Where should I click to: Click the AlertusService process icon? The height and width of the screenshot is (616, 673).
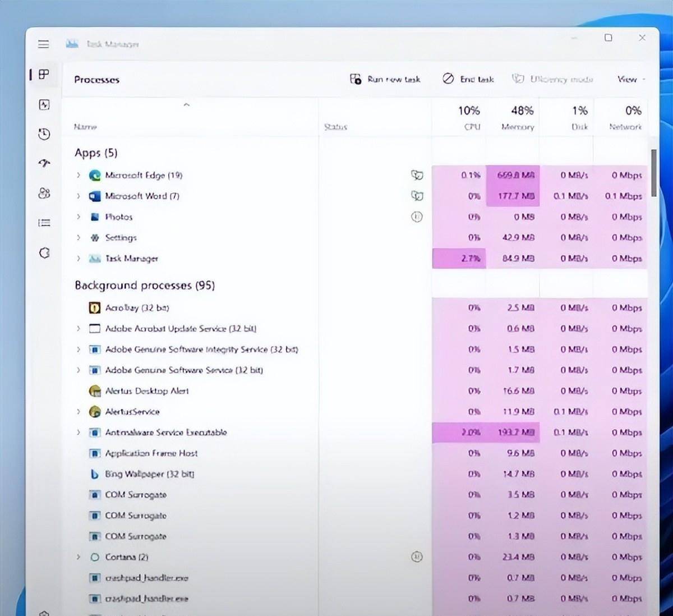95,411
